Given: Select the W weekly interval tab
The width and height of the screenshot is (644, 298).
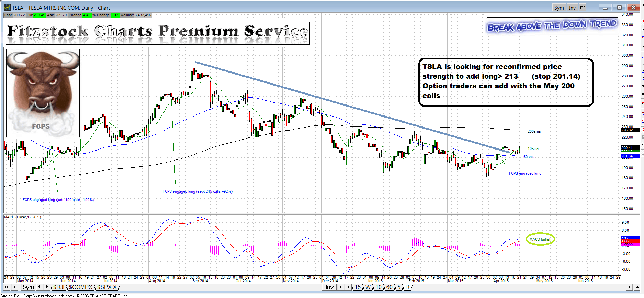Looking at the screenshot, I should [x=368, y=287].
